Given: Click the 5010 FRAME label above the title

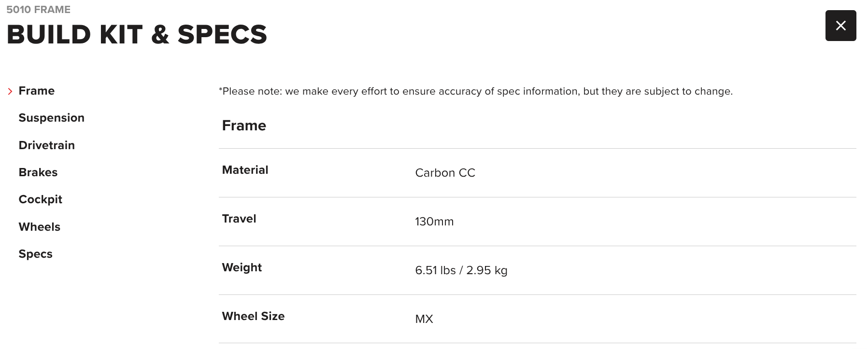Looking at the screenshot, I should [38, 10].
